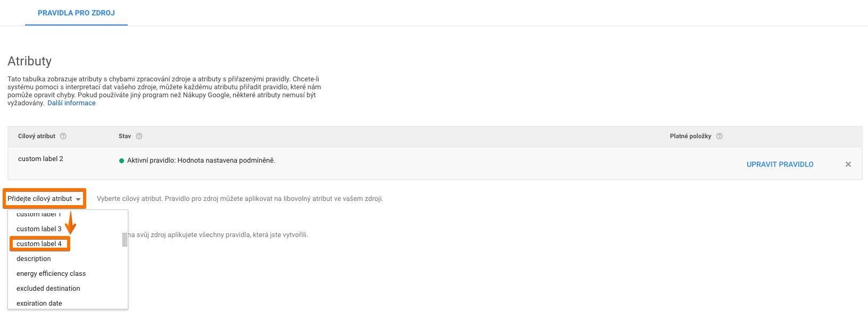Choose energy efficiency class attribute

point(51,274)
